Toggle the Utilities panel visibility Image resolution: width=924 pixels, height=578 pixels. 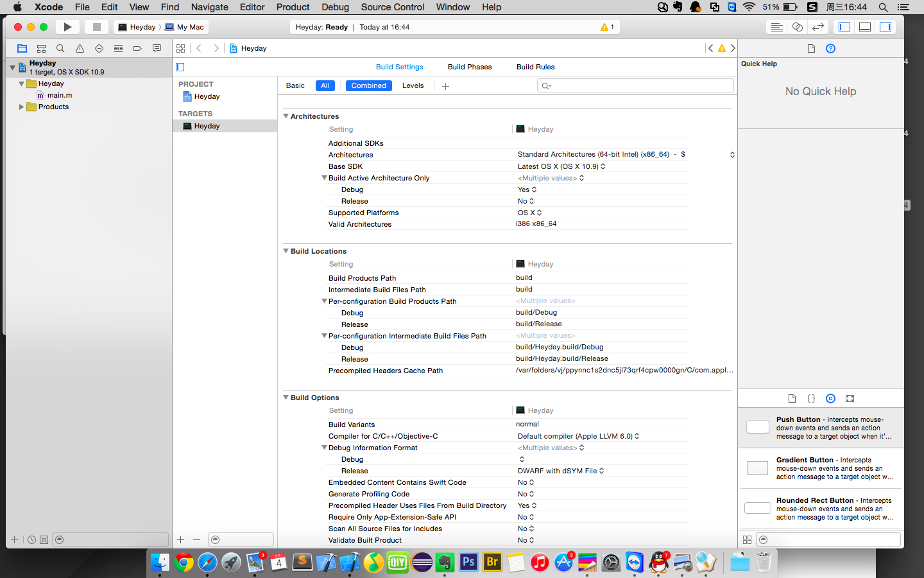886,27
